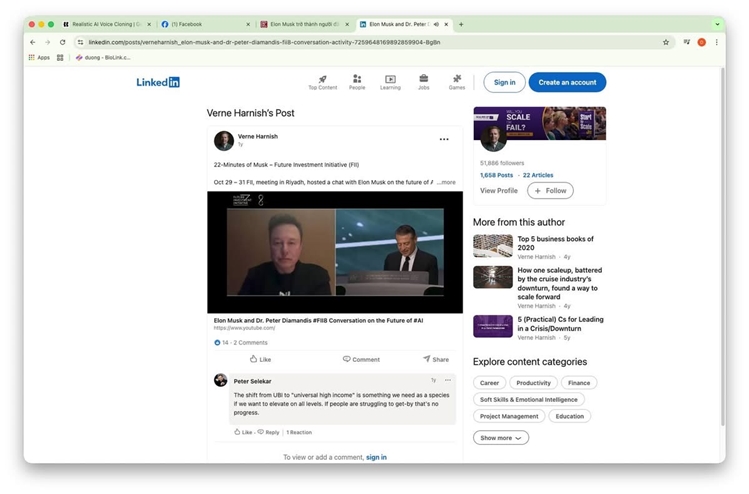Open the Games puzzle icon
749x494 pixels.
click(457, 79)
